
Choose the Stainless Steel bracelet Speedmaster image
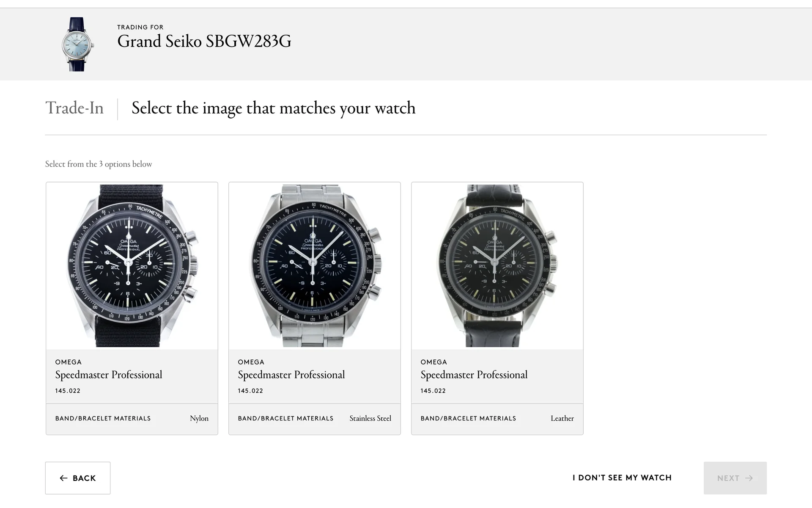pyautogui.click(x=315, y=266)
